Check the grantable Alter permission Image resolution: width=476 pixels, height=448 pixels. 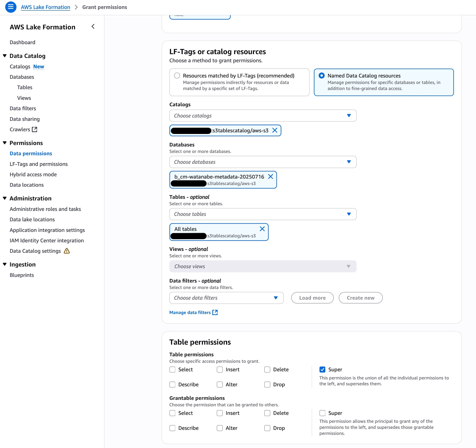(220, 428)
